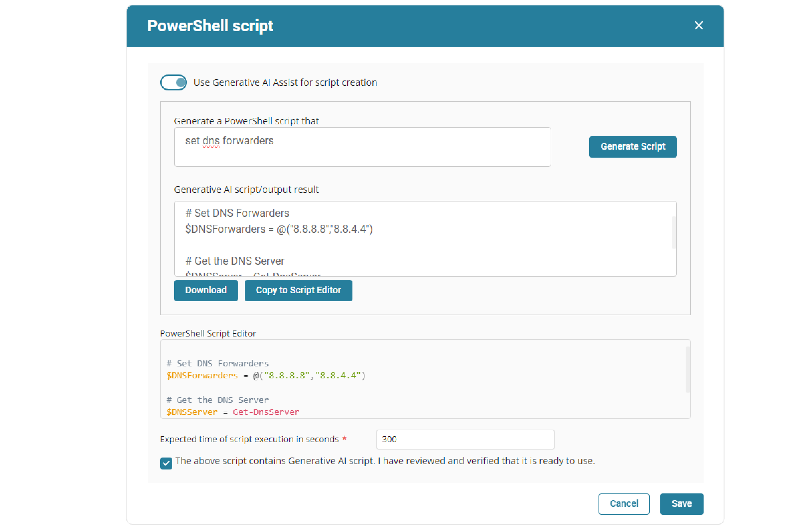Click the PowerShell script dialog title

coord(210,26)
